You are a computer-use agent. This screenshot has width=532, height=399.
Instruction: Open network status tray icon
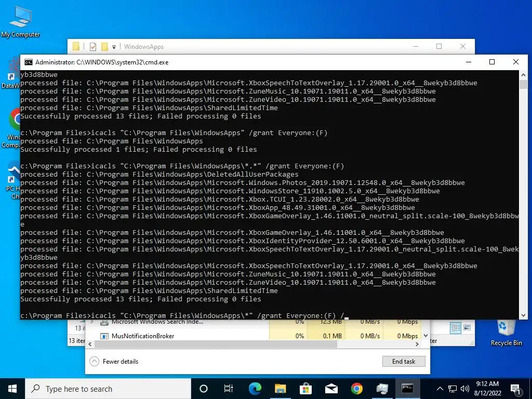click(453, 389)
